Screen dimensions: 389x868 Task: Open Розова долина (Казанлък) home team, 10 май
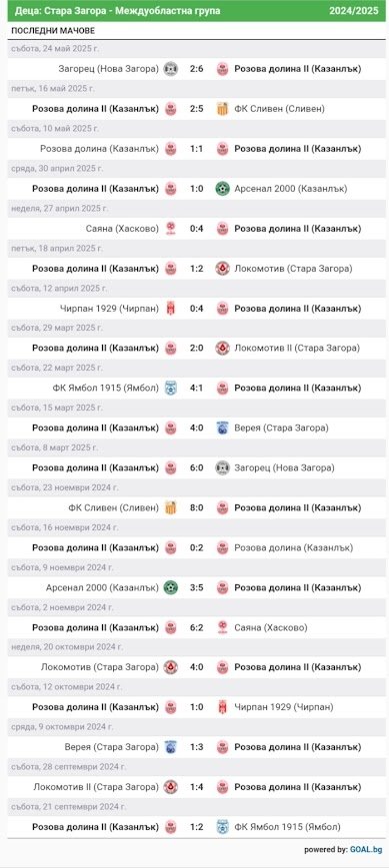[x=100, y=149]
